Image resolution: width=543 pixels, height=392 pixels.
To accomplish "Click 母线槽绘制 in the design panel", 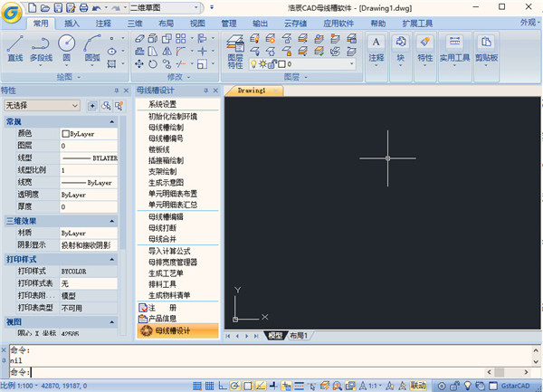I will [167, 128].
